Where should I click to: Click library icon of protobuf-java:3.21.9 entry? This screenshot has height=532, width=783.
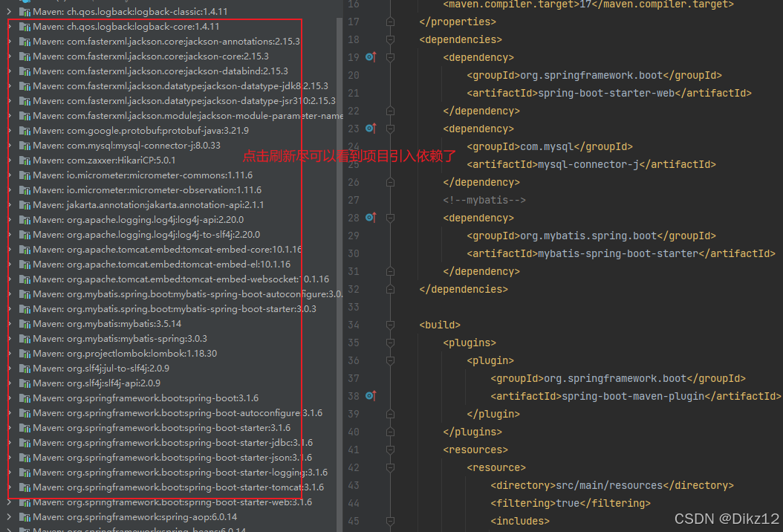25,130
